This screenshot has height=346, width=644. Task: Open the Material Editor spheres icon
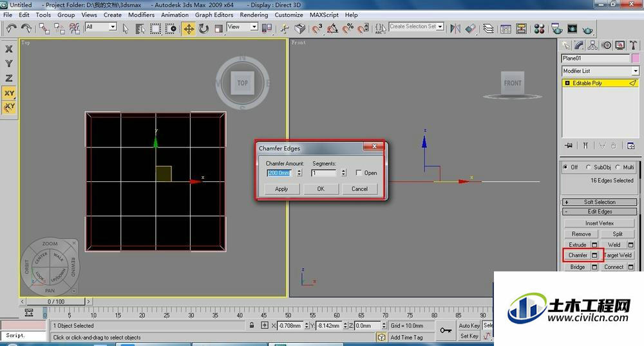(539, 29)
